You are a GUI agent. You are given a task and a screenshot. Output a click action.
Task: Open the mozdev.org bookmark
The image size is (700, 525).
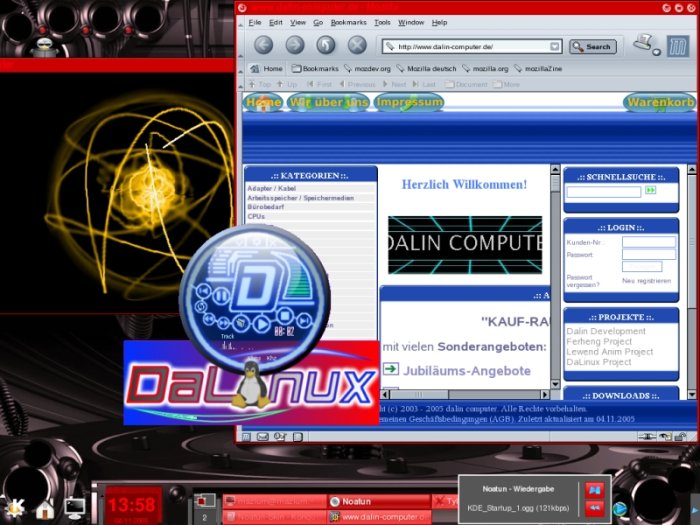367,69
